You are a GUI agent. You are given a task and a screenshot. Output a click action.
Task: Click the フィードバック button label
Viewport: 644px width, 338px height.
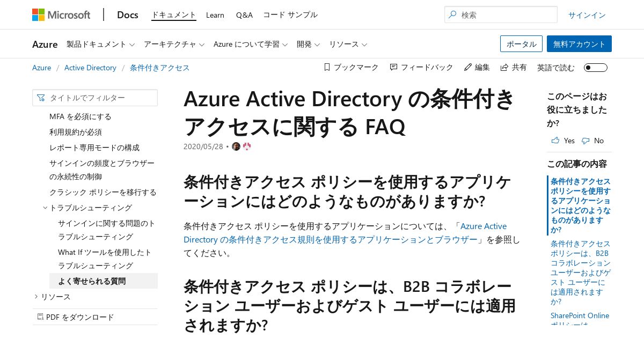[427, 68]
